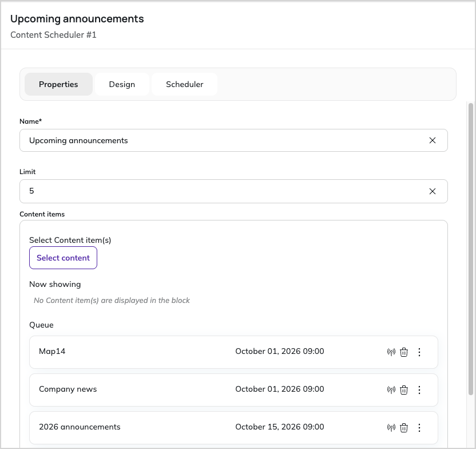Viewport: 476px width, 449px height.
Task: Switch to the Scheduler tab
Action: point(184,84)
